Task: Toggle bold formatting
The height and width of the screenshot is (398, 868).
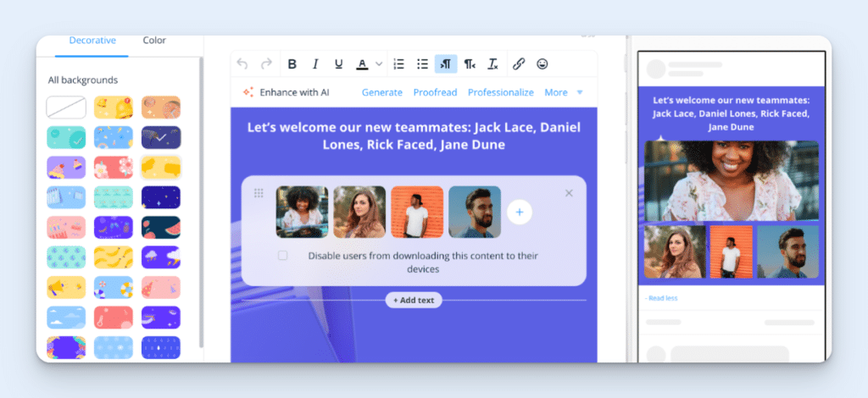Action: [x=292, y=64]
